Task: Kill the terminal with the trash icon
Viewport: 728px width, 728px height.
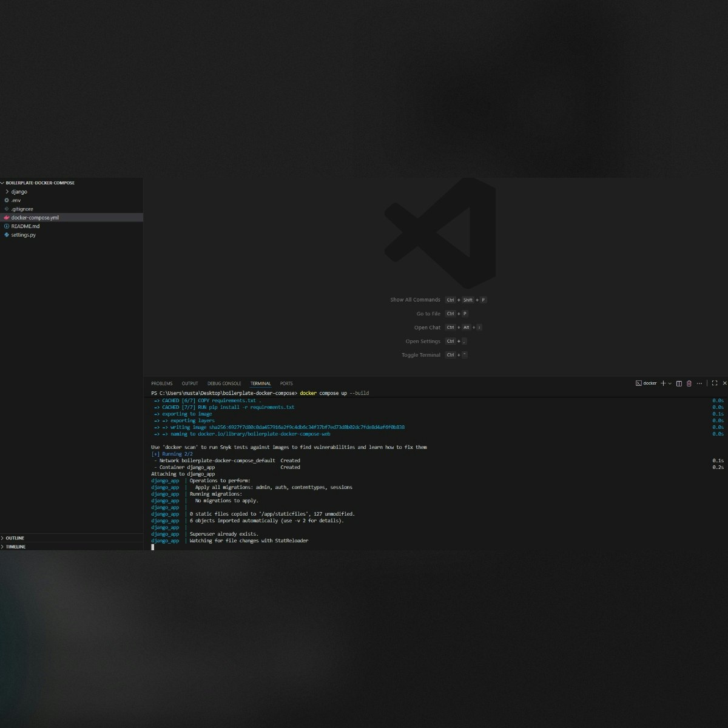Action: click(x=689, y=383)
